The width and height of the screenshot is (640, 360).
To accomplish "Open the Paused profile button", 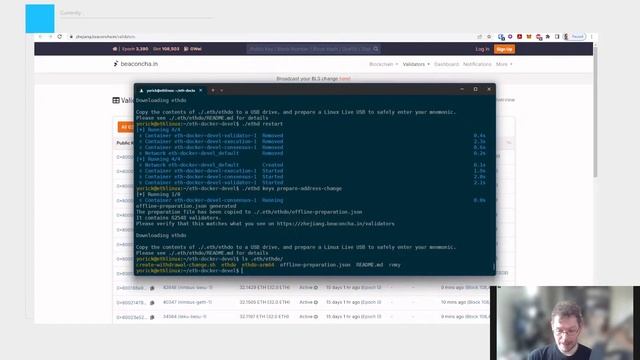I will pos(575,37).
